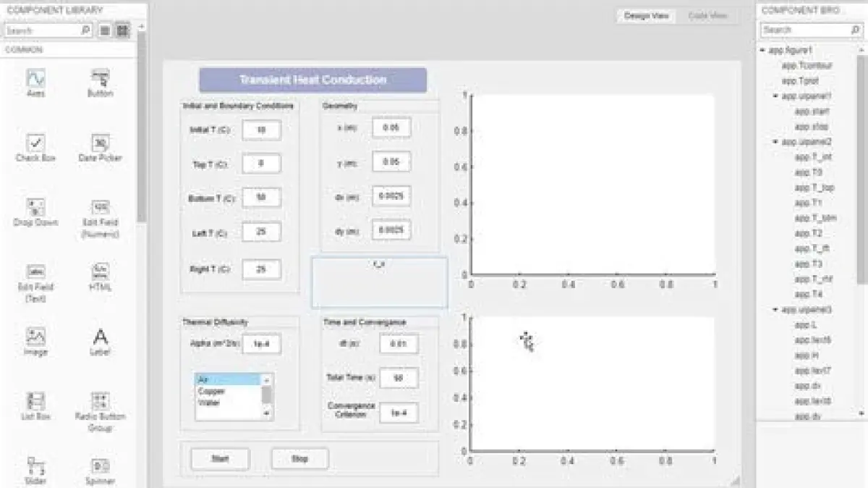This screenshot has width=868, height=488.
Task: Select the HTML component icon
Action: 100,272
